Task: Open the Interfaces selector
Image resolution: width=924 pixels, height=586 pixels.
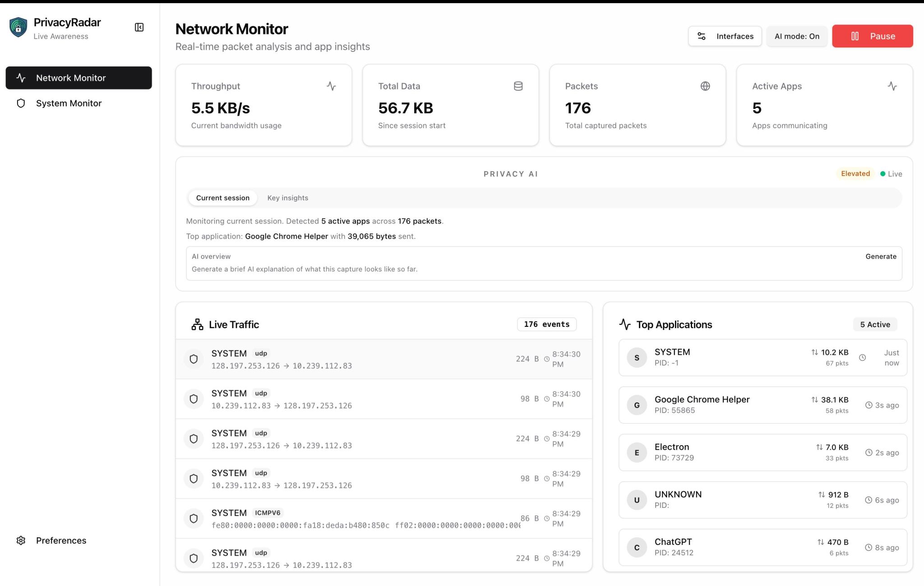Action: pos(725,36)
